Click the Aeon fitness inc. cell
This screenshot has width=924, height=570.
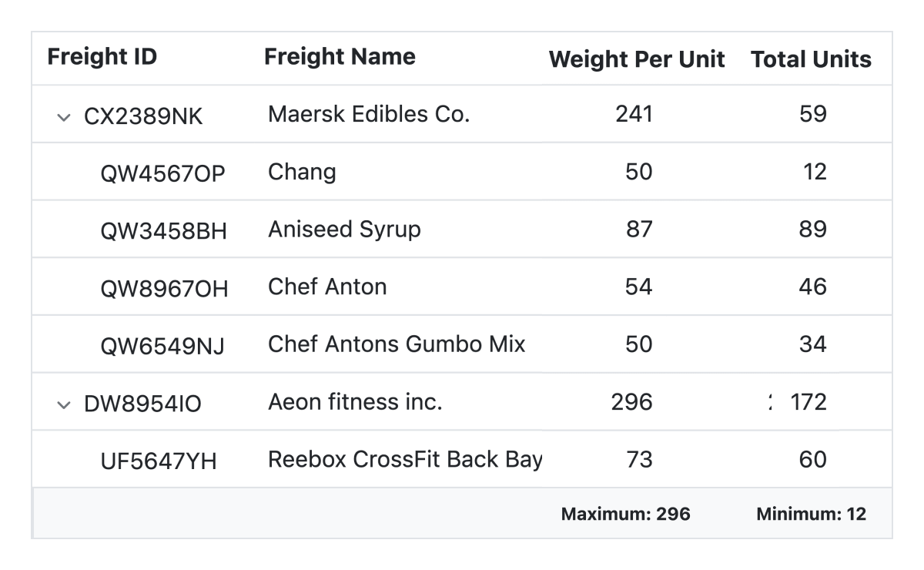355,401
